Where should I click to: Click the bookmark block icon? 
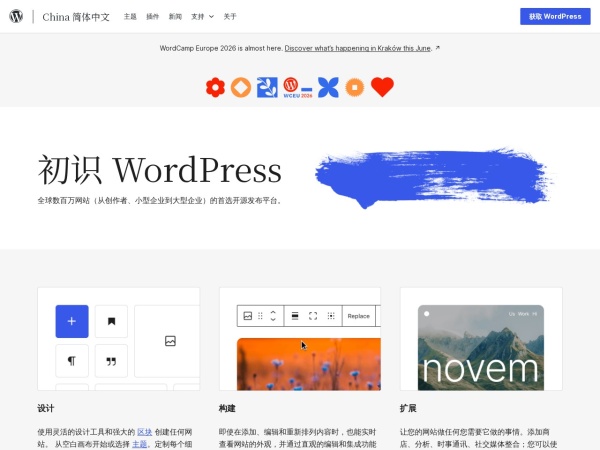(x=111, y=321)
